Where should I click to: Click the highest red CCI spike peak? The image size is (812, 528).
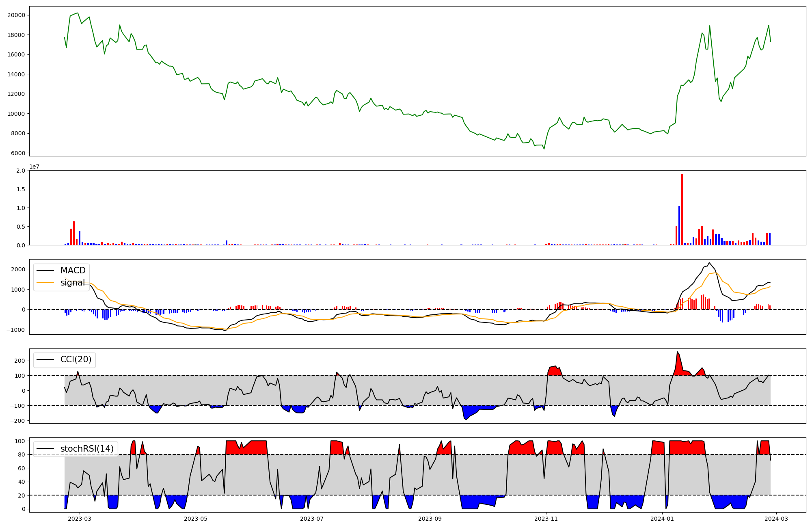click(677, 352)
